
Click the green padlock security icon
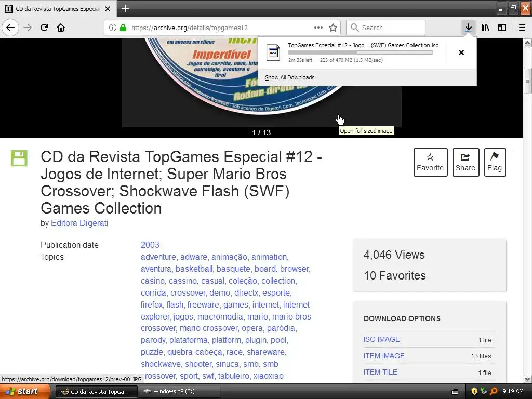click(123, 28)
